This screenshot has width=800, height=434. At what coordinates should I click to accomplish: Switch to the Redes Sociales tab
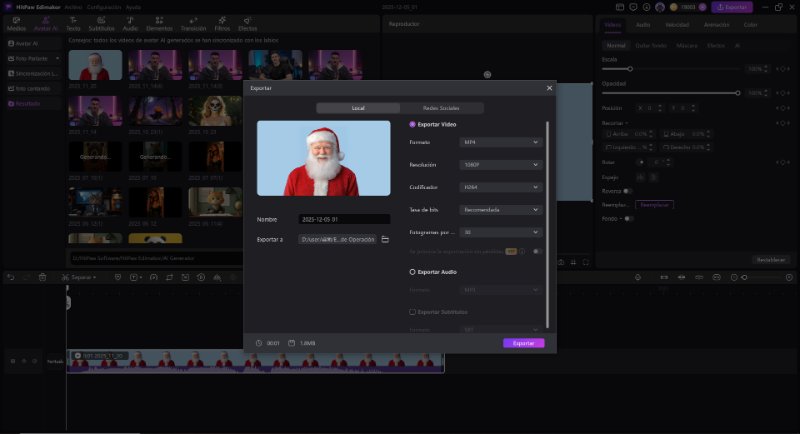(441, 108)
